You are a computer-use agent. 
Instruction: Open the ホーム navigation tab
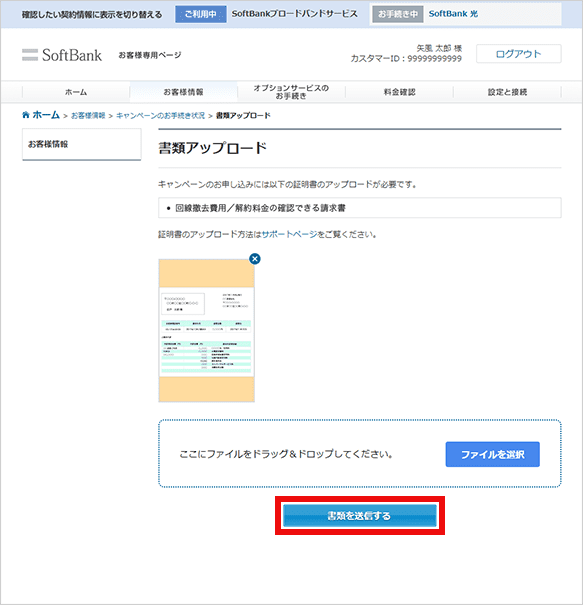(x=76, y=92)
